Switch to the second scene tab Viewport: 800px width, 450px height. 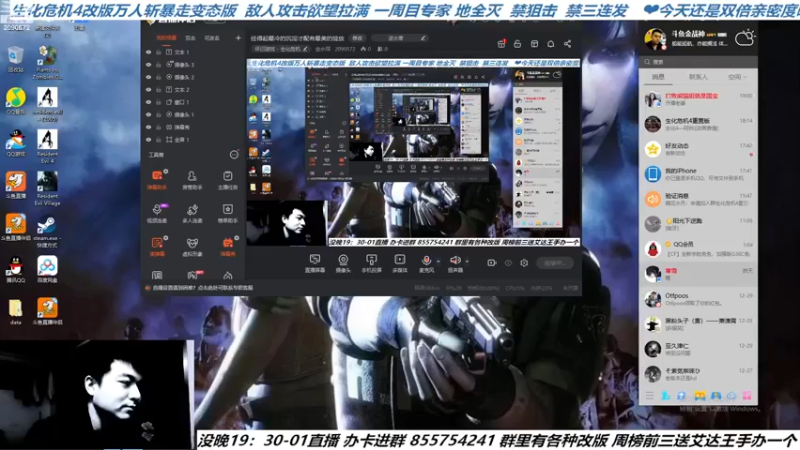(x=190, y=38)
